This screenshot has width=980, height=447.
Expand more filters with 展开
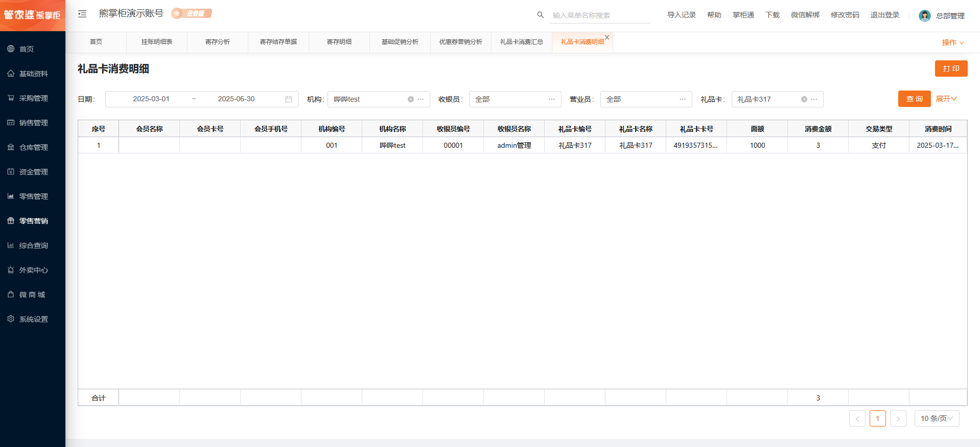(x=946, y=99)
